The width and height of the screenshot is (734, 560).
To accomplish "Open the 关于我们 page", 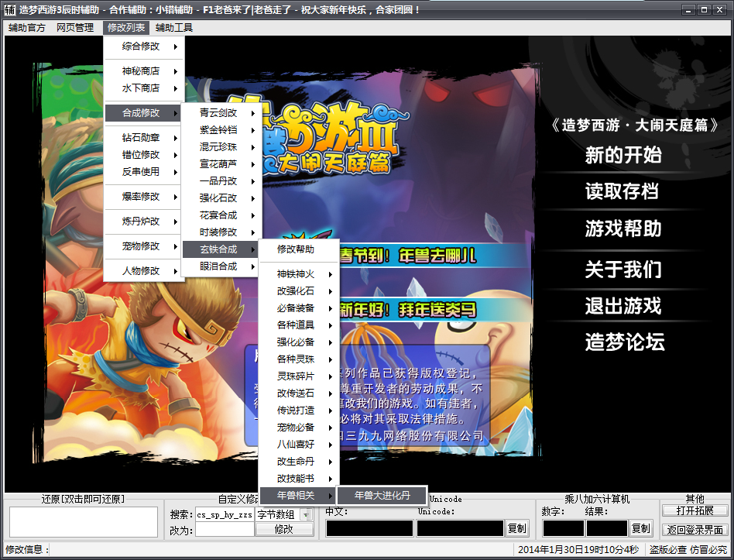I will tap(623, 270).
